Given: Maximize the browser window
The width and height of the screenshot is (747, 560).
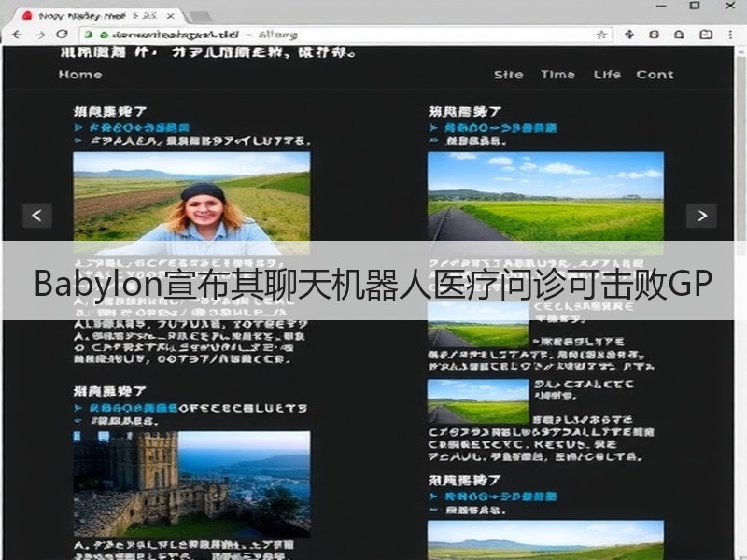Looking at the screenshot, I should pos(695,6).
